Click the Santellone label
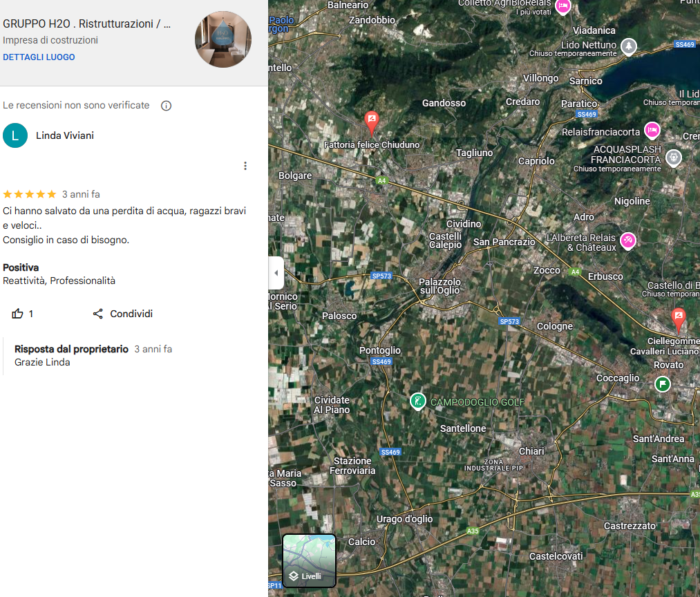Image resolution: width=700 pixels, height=597 pixels. click(463, 428)
